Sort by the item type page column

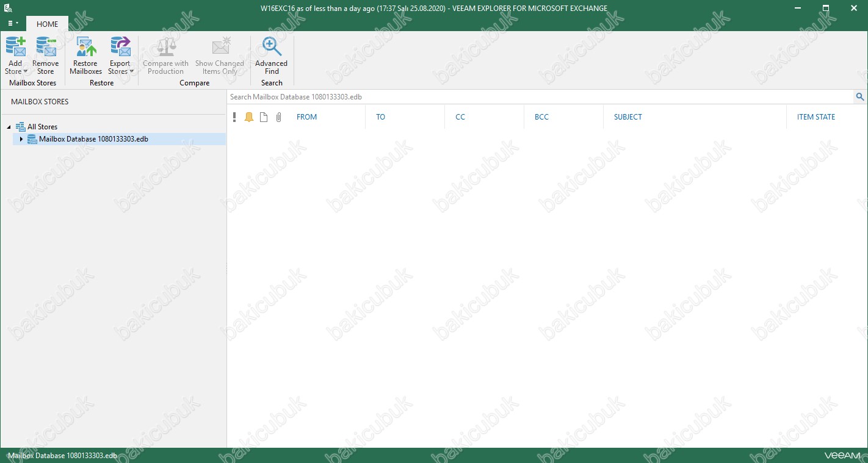(264, 117)
